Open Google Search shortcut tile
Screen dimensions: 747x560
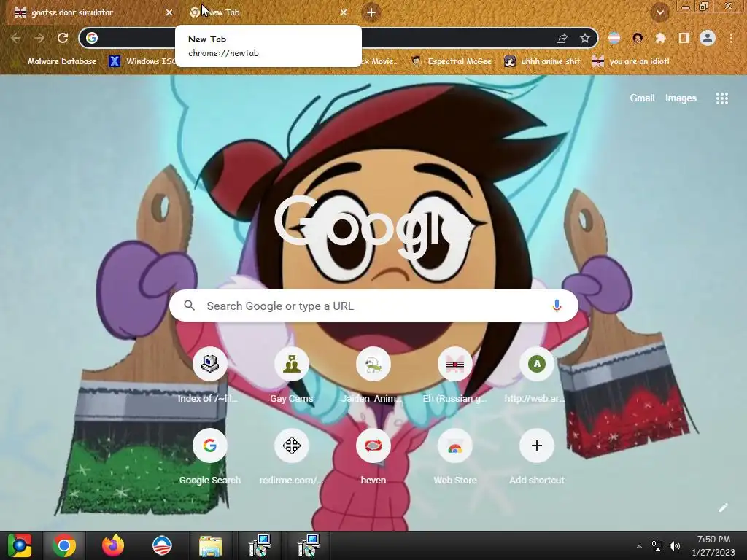pos(209,456)
